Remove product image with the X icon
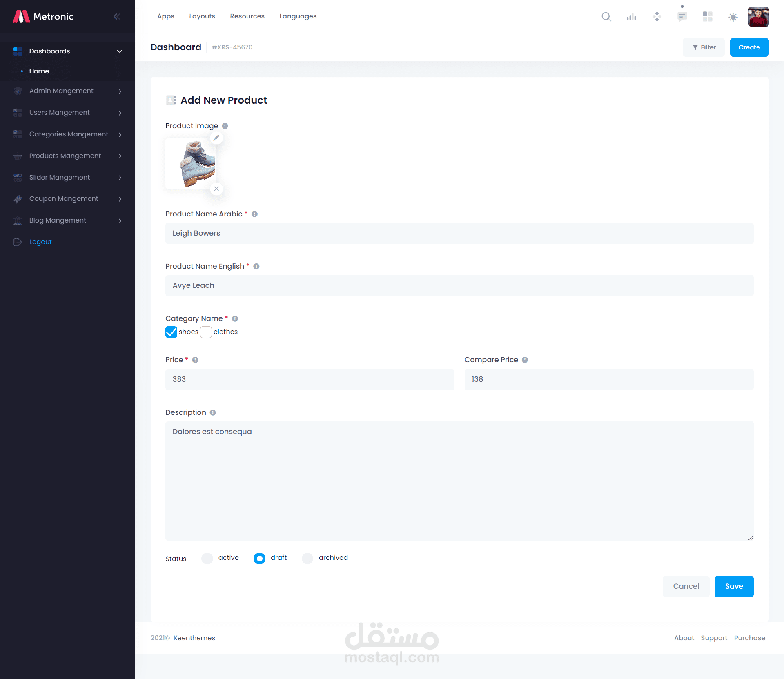The height and width of the screenshot is (679, 784). pyautogui.click(x=216, y=189)
